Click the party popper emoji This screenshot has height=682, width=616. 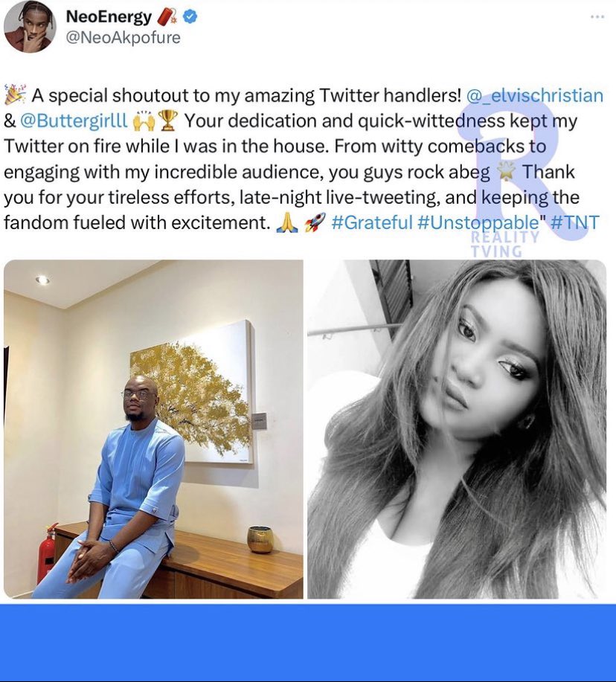coord(15,95)
